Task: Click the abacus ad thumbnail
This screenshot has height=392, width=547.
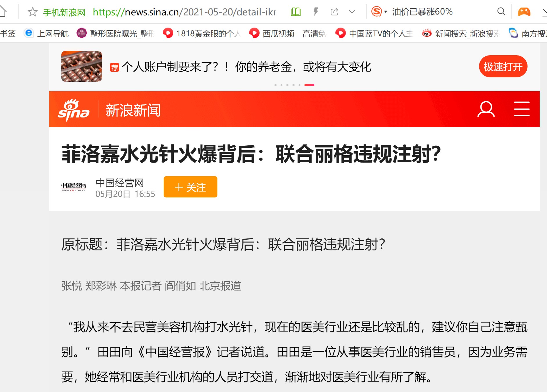Action: click(x=82, y=66)
